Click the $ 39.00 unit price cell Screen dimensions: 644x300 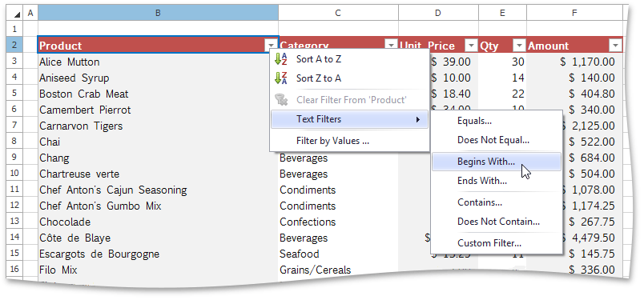coord(454,62)
